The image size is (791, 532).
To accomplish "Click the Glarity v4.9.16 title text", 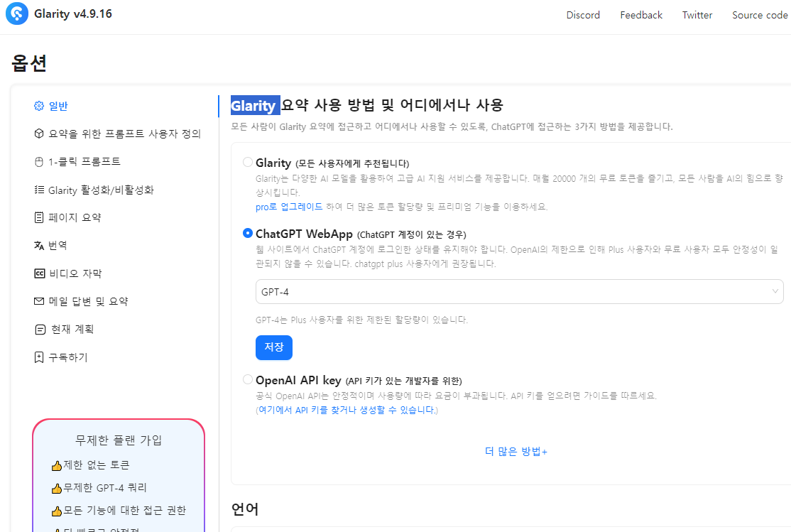I will 73,13.
